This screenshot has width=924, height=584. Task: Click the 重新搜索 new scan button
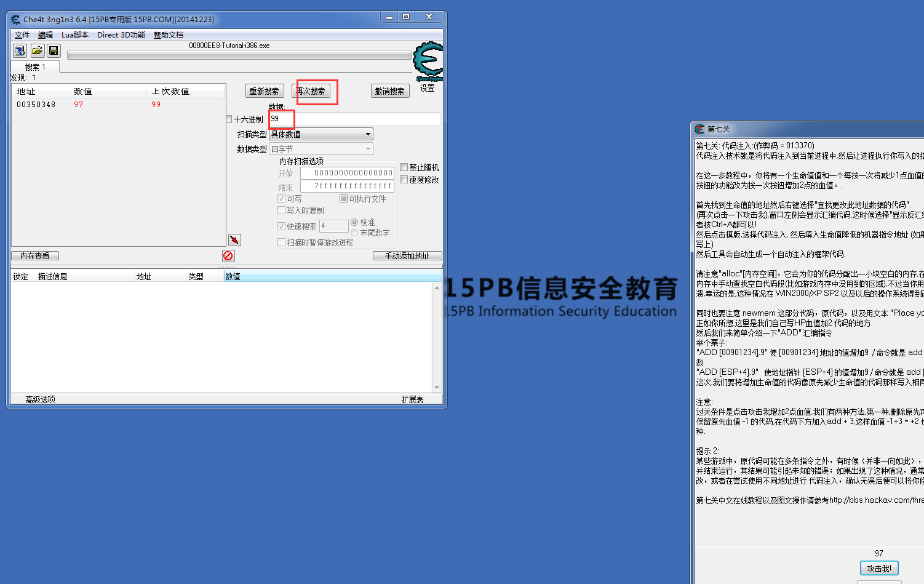265,91
